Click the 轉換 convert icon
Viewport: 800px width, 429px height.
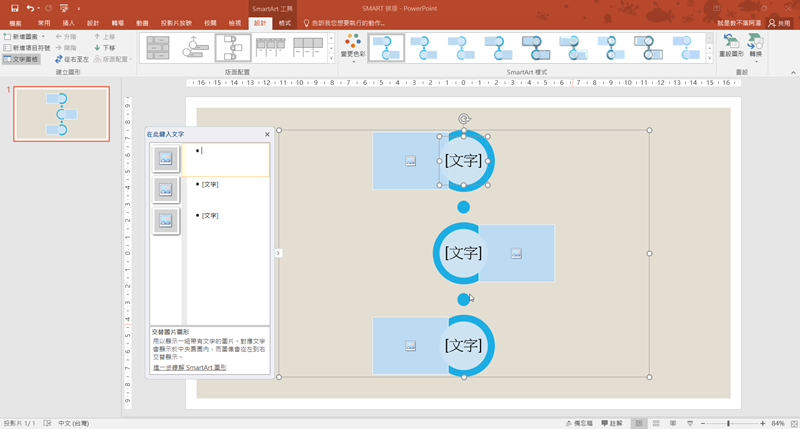tap(756, 44)
